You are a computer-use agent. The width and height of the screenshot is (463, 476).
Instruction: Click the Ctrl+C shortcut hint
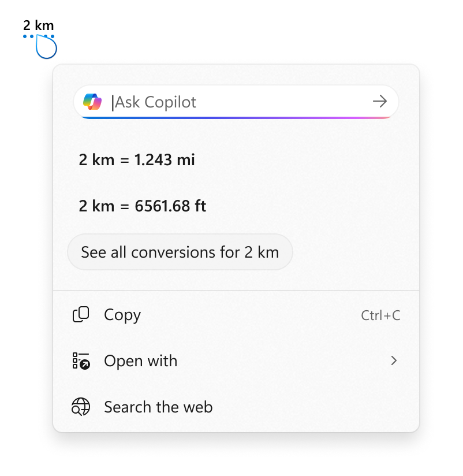[x=380, y=315]
